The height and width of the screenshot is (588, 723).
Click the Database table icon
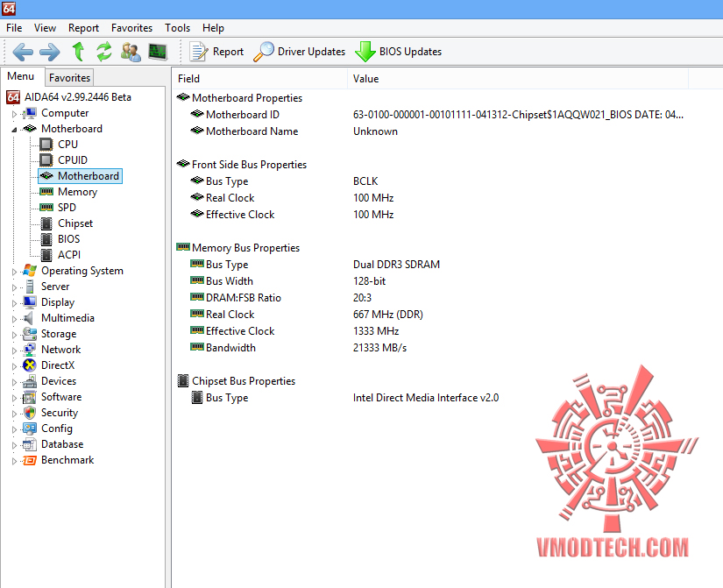click(x=30, y=444)
